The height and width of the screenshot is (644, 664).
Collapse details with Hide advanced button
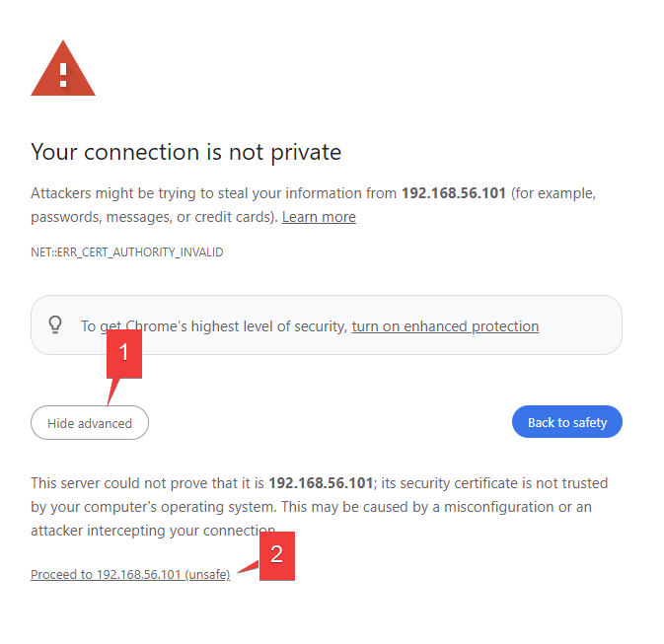click(x=90, y=423)
